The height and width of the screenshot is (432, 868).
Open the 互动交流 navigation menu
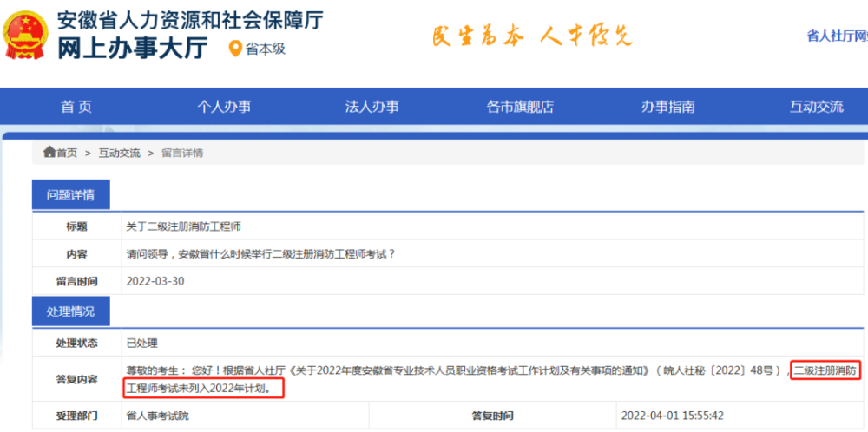point(817,107)
